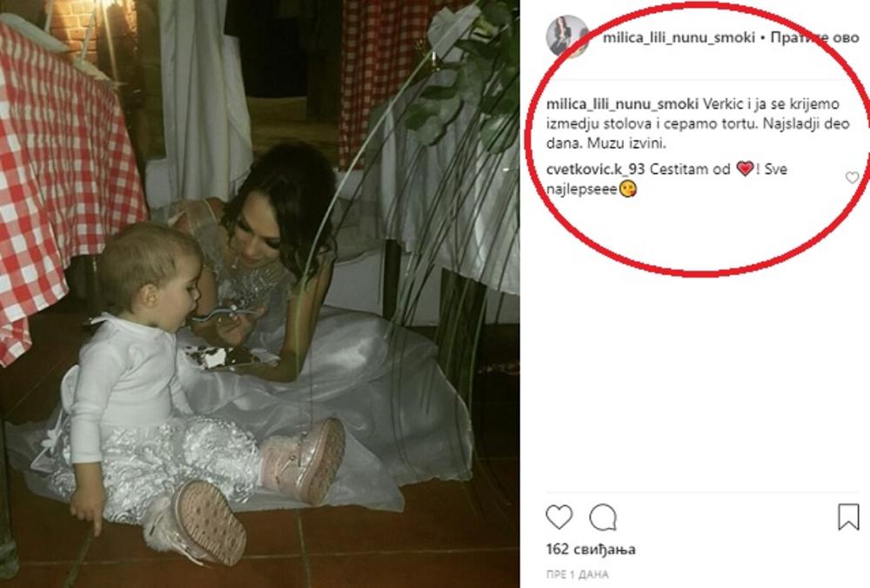Open milica_lili_nunu_smoki username in header
This screenshot has width=870, height=588.
point(679,37)
